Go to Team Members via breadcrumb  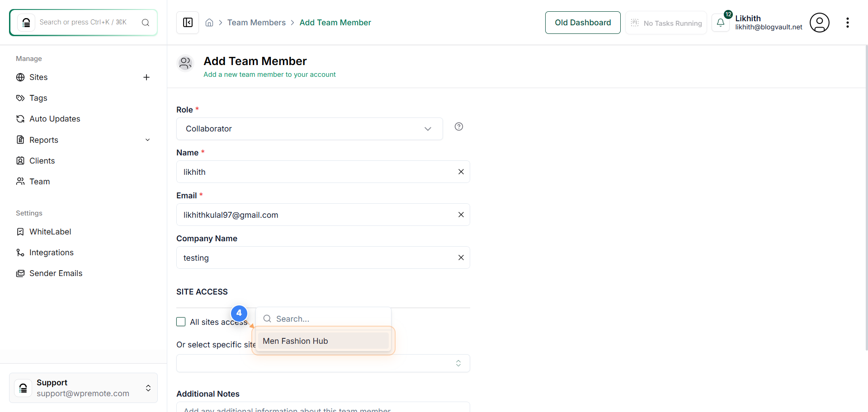(256, 22)
